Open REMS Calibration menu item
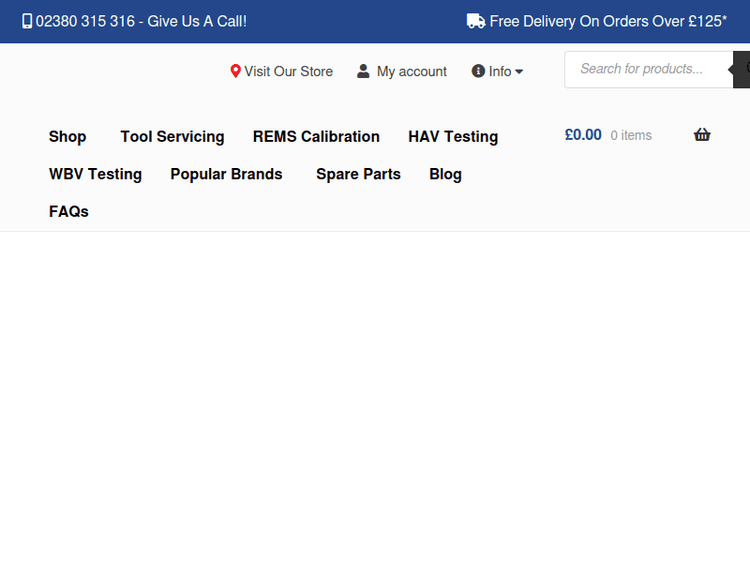The height and width of the screenshot is (563, 750). pyautogui.click(x=316, y=136)
